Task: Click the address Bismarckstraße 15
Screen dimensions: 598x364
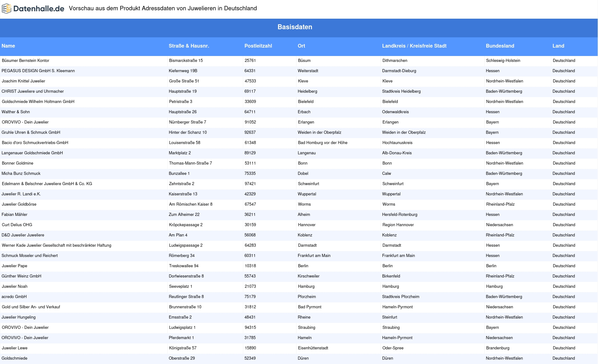Action: [x=186, y=61]
